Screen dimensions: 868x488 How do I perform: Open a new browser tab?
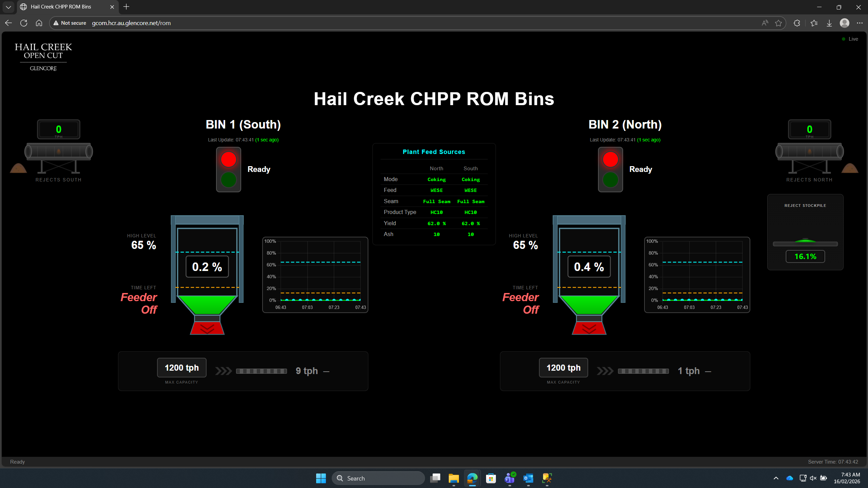pyautogui.click(x=126, y=7)
